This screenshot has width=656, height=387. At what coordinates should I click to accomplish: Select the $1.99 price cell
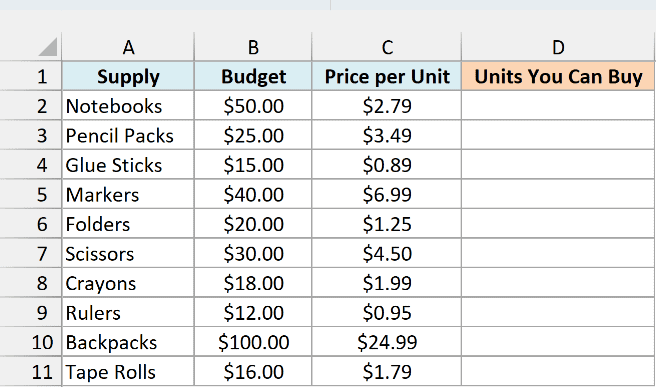[x=387, y=283]
